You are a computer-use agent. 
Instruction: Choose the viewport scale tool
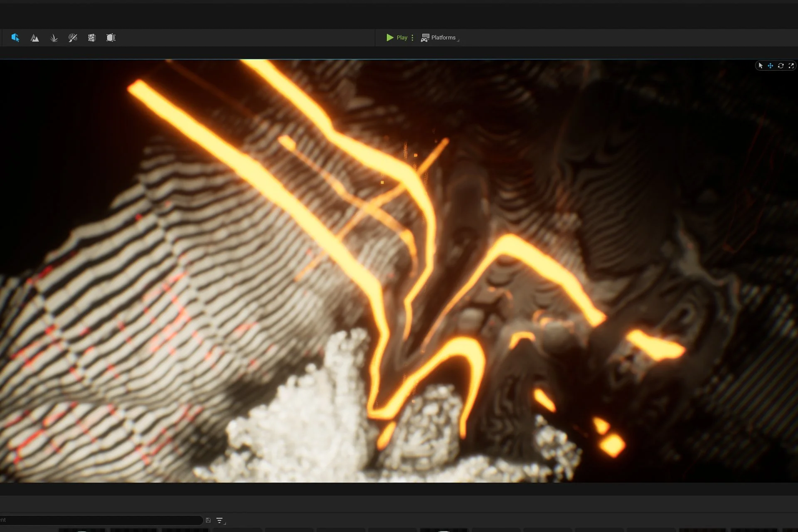point(791,66)
